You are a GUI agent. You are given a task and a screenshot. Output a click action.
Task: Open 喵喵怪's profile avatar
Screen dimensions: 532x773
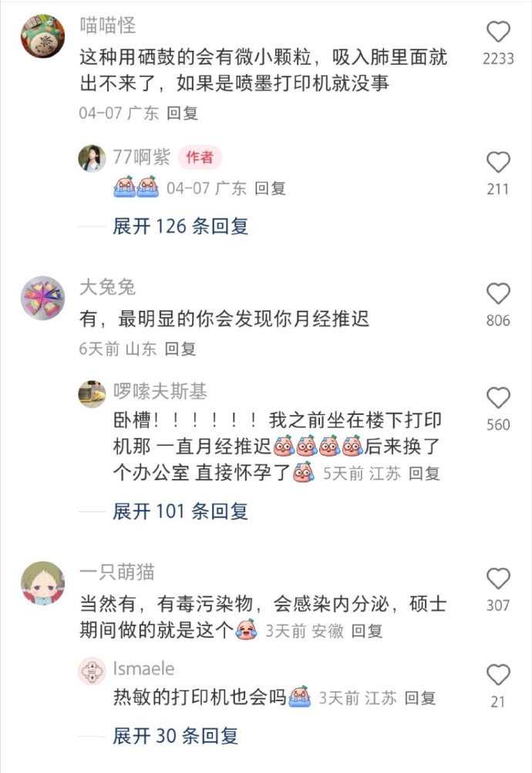(x=43, y=36)
